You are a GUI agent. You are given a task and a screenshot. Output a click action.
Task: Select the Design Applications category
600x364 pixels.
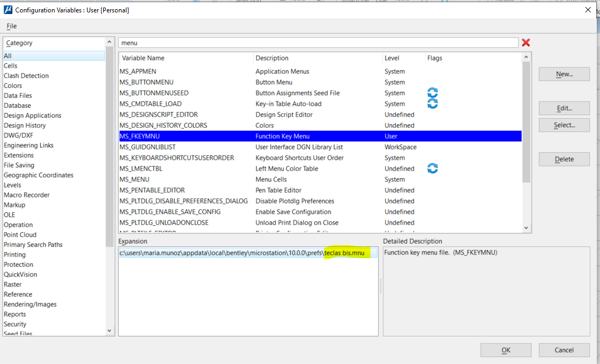point(54,116)
